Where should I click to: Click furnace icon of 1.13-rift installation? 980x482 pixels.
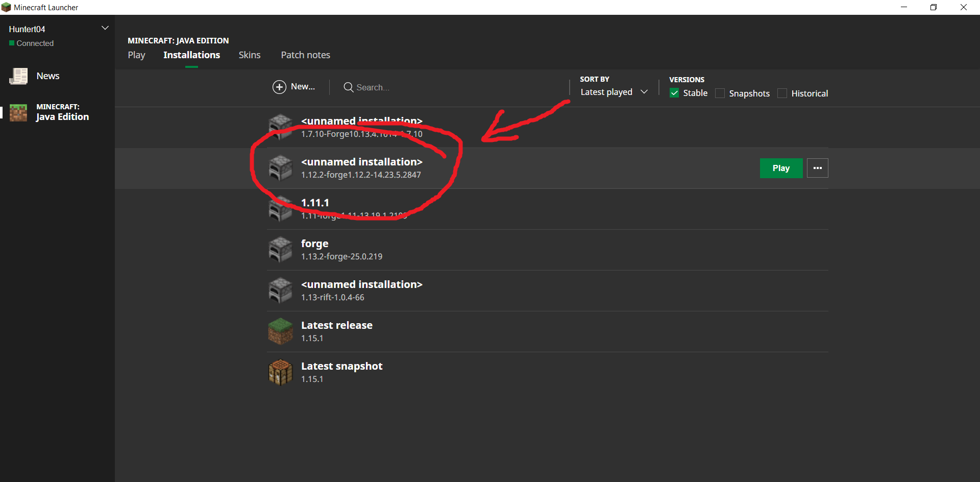[280, 291]
